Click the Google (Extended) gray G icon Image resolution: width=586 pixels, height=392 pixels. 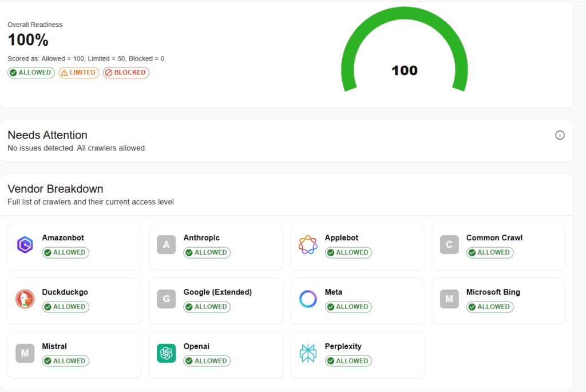(x=167, y=299)
